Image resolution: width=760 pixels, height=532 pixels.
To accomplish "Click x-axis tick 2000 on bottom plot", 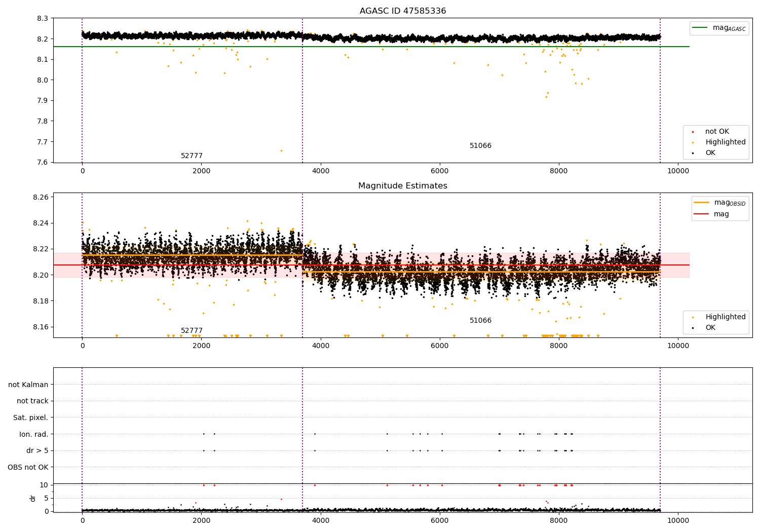I will 201,520.
